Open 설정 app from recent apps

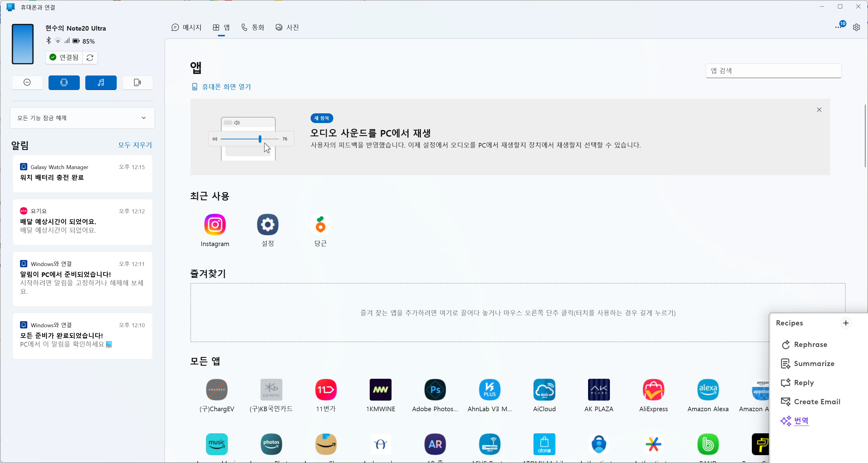click(267, 230)
